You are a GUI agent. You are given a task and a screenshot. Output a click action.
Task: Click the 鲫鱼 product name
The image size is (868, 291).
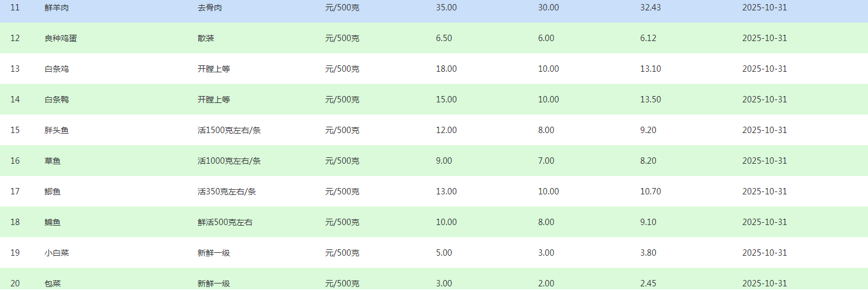coord(53,191)
